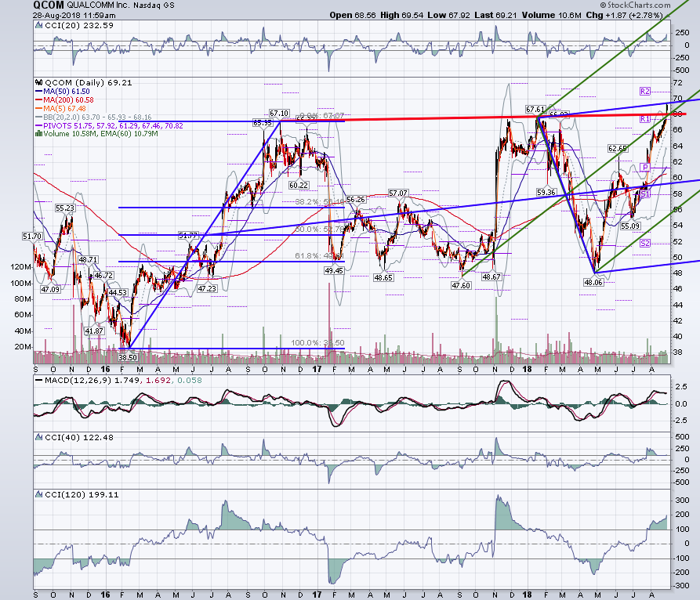Screen dimensions: 700x600
Task: Click the CCI(40) indicator panel icon
Action: (39, 438)
